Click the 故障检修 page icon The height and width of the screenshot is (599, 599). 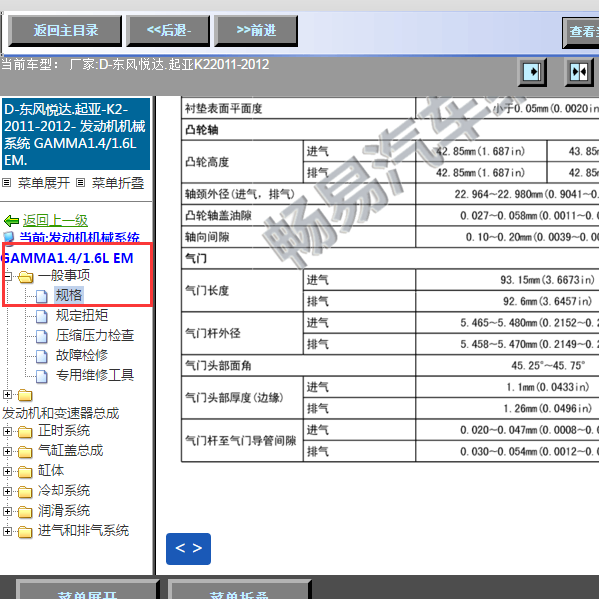pyautogui.click(x=42, y=356)
